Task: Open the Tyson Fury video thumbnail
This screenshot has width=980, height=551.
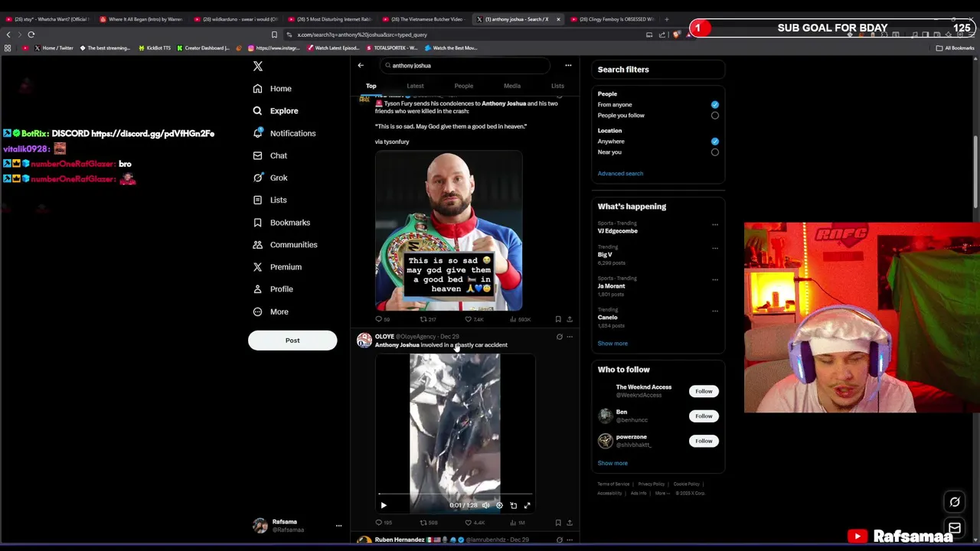Action: pos(449,230)
